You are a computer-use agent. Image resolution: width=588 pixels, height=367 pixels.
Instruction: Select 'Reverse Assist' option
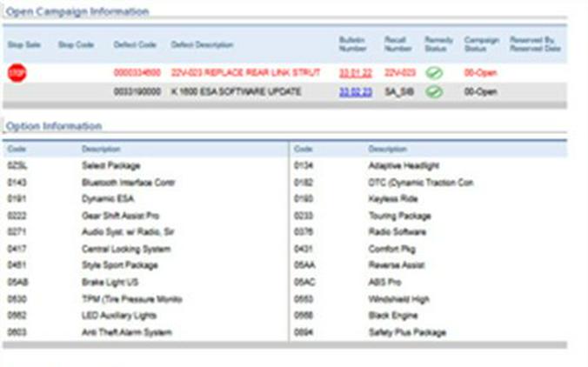click(397, 265)
